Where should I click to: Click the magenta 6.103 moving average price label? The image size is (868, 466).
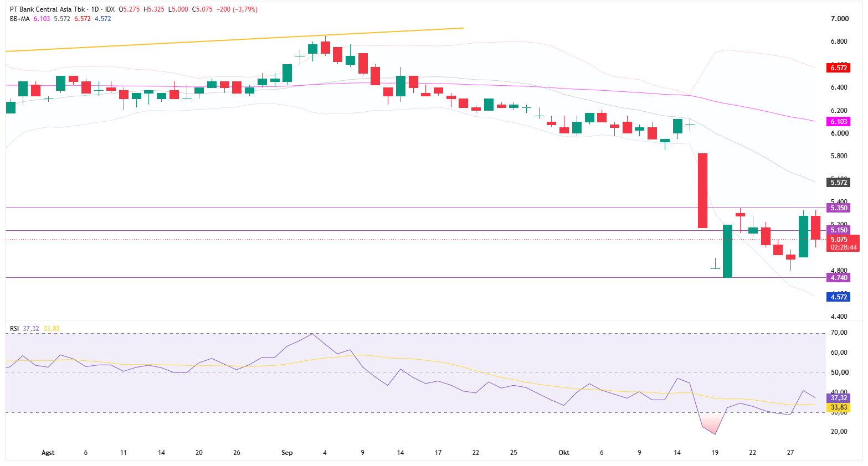(x=839, y=122)
